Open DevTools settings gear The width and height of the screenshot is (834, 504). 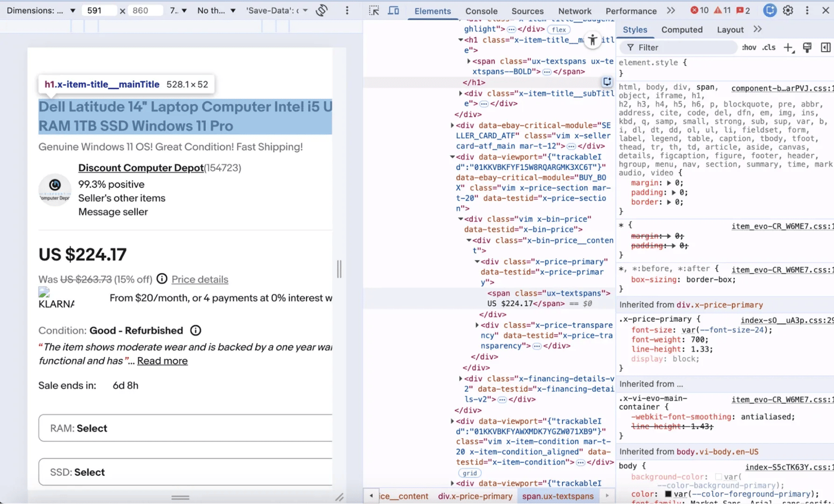(x=788, y=11)
